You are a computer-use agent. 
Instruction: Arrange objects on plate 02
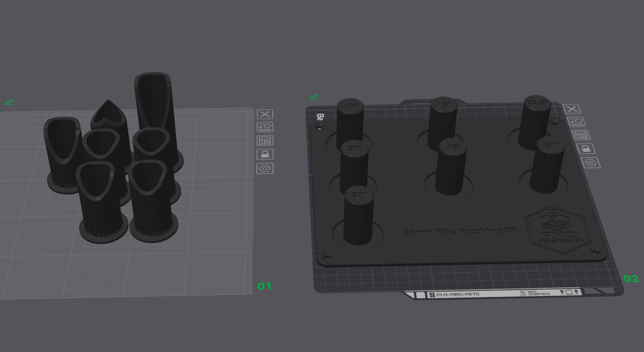tap(581, 135)
